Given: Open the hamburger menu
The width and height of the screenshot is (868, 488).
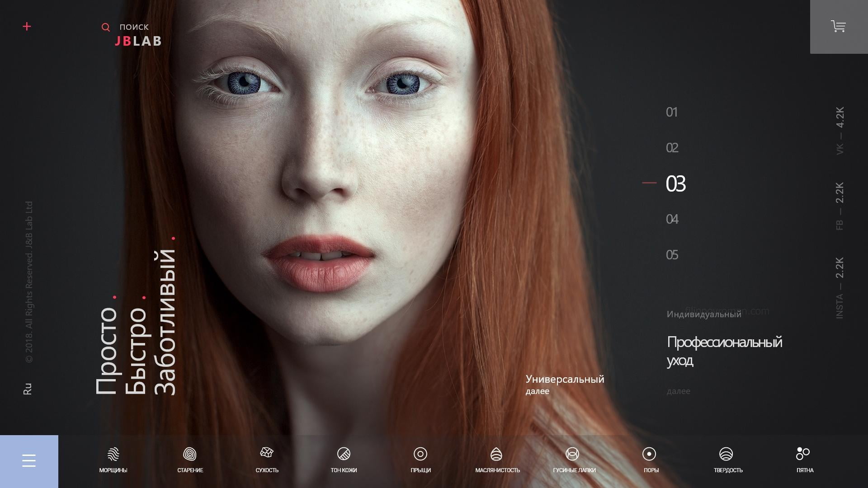Looking at the screenshot, I should [x=29, y=461].
